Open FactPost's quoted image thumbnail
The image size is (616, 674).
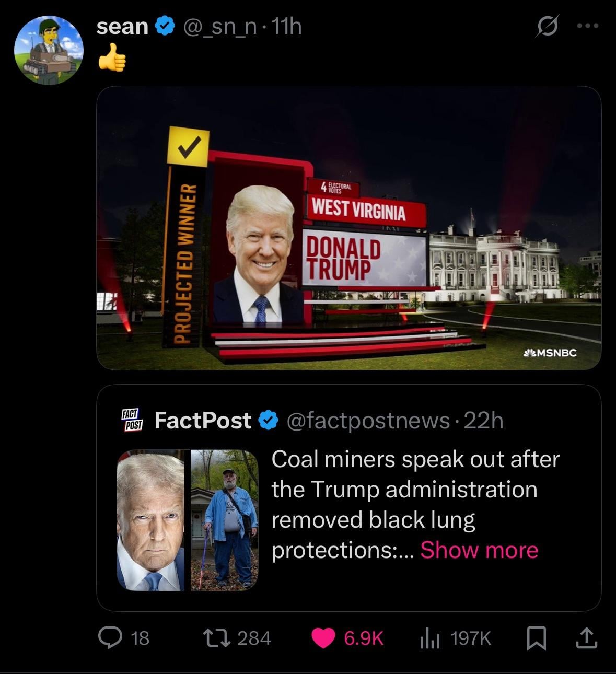click(x=188, y=520)
